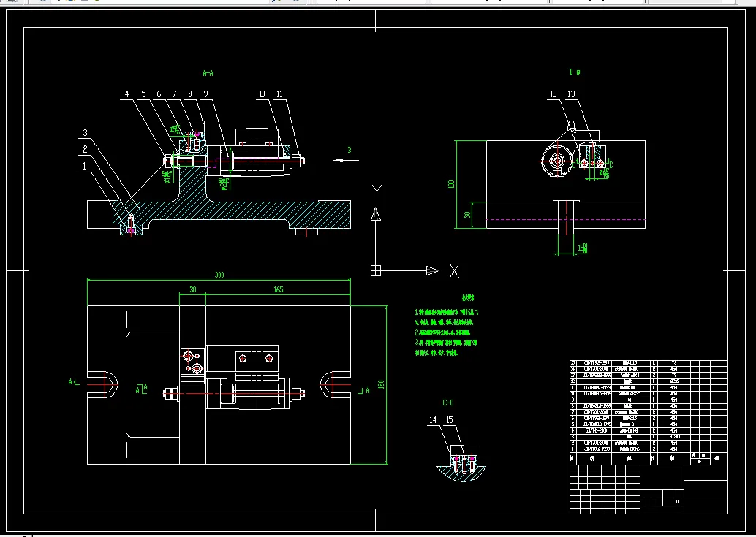This screenshot has width=756, height=537.
Task: Select part balloon number 12
Action: tap(553, 94)
